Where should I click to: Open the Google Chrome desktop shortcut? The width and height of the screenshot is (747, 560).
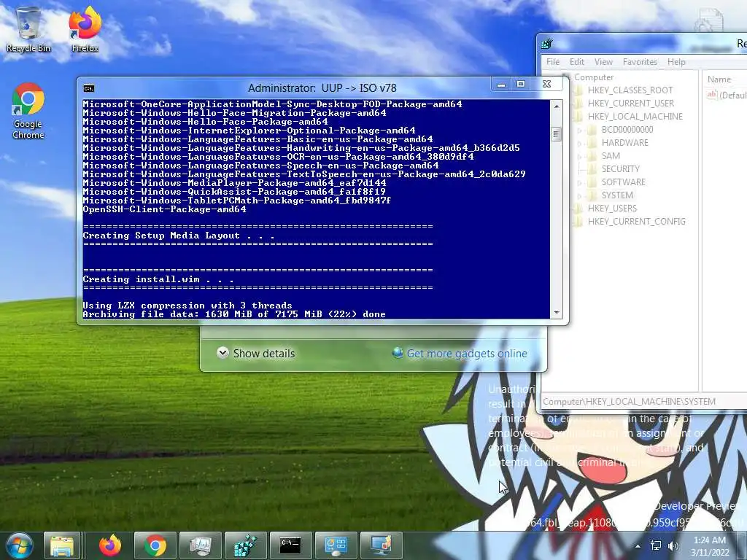pyautogui.click(x=28, y=111)
